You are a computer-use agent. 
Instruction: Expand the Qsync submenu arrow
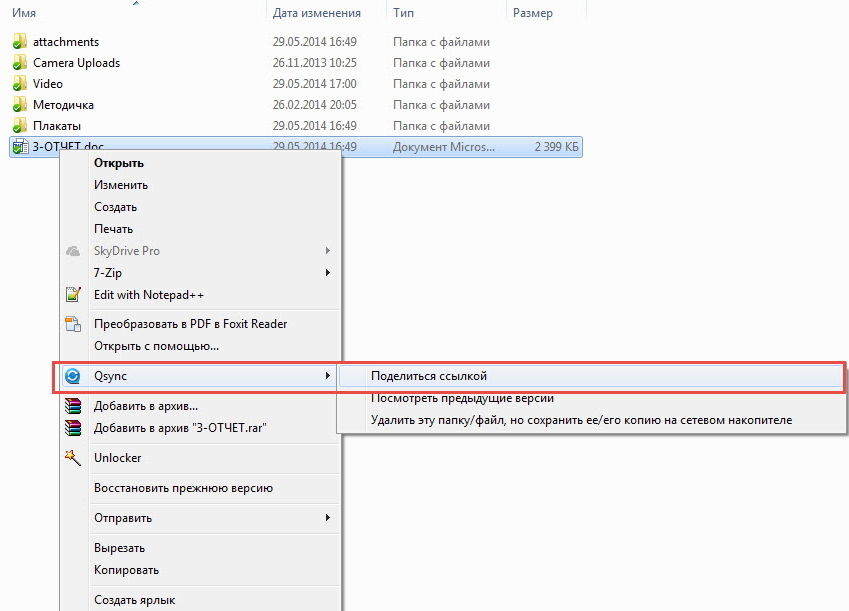click(x=328, y=375)
